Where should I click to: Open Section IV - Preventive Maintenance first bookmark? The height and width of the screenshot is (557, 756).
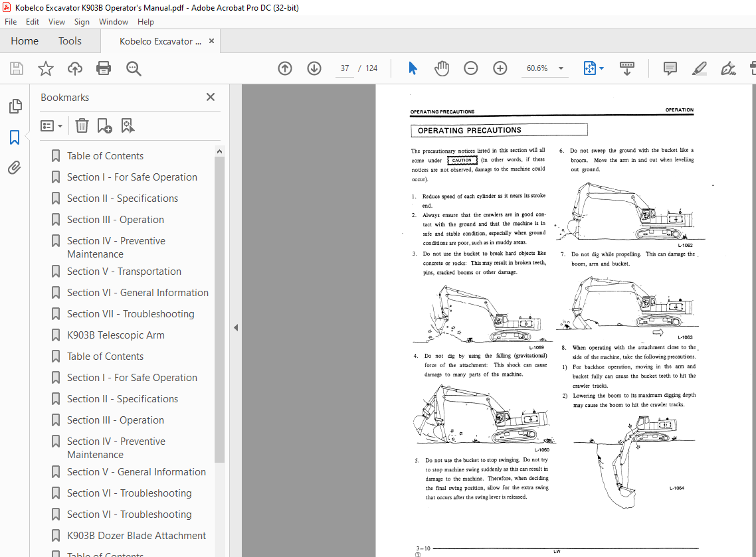point(116,247)
